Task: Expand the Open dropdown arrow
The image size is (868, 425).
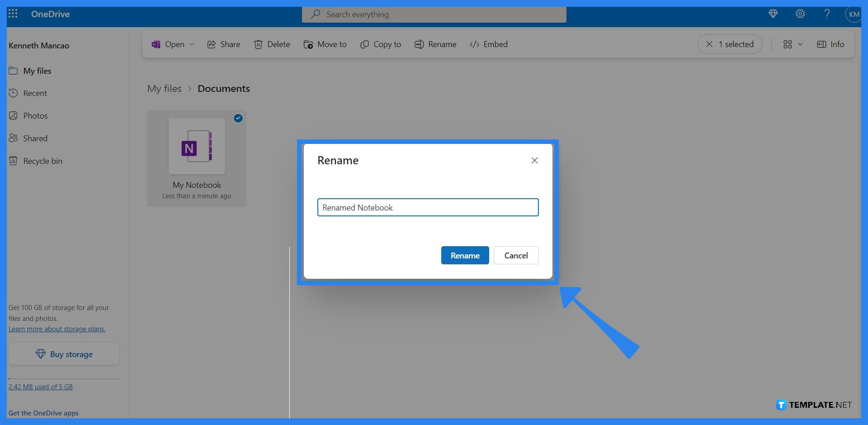Action: (192, 44)
